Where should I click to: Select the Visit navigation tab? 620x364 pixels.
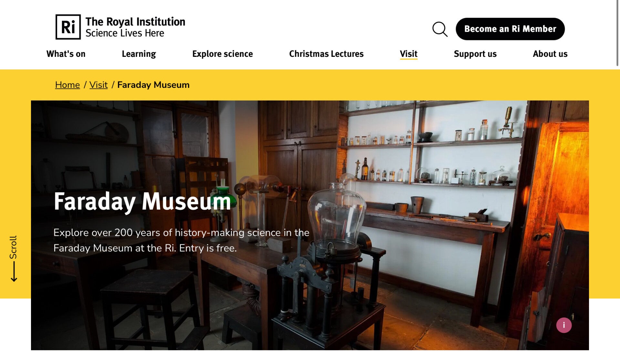408,54
